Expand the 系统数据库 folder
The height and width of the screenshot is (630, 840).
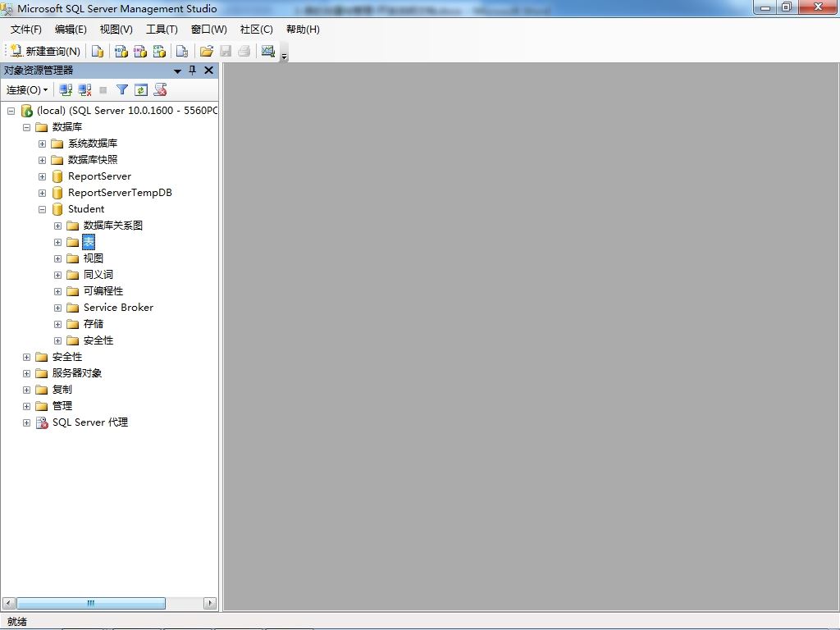[42, 144]
